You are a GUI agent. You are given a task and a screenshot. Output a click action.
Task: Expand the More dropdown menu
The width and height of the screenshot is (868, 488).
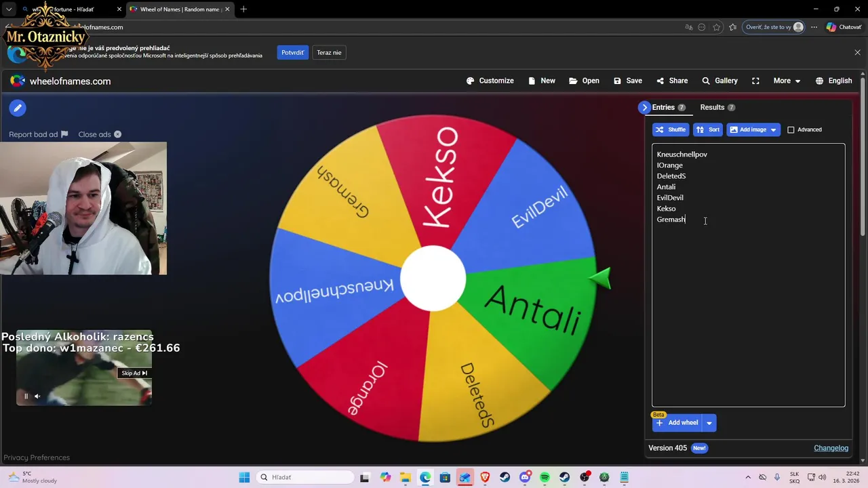point(787,81)
